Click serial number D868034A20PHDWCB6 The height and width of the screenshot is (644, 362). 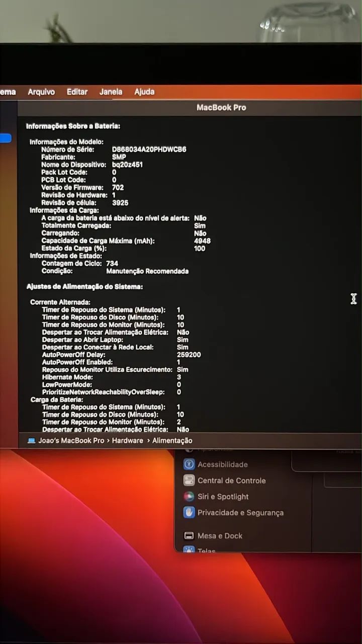point(149,149)
